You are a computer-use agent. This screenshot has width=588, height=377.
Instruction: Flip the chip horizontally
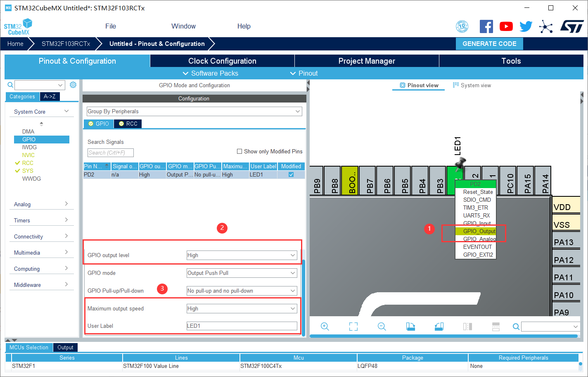[467, 327]
